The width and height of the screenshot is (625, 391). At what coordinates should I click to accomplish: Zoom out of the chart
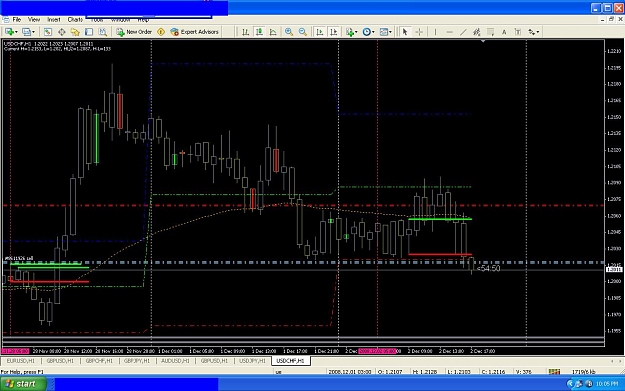click(x=303, y=32)
